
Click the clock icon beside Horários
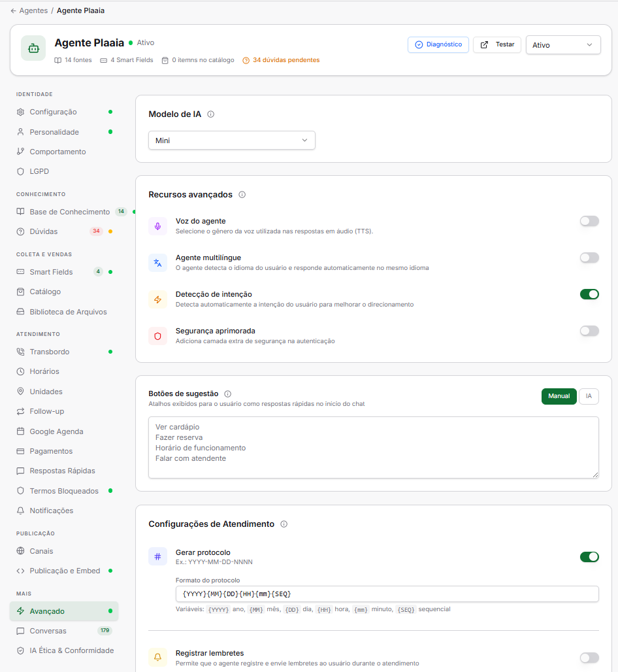[20, 371]
